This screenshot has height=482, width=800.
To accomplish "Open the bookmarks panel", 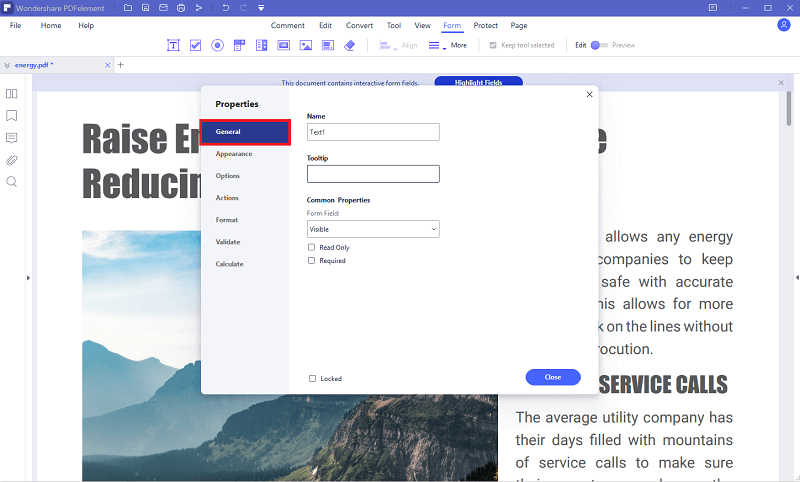I will coord(11,116).
